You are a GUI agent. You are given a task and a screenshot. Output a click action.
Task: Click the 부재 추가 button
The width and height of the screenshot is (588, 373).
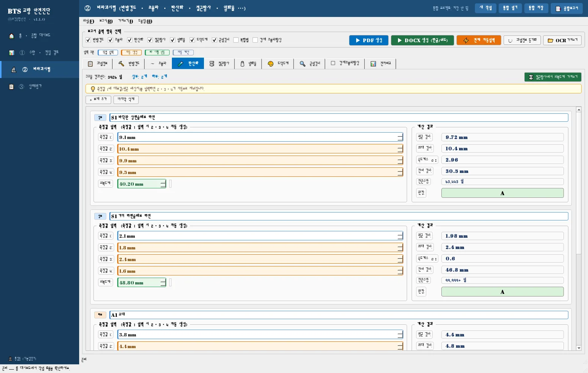tap(98, 99)
